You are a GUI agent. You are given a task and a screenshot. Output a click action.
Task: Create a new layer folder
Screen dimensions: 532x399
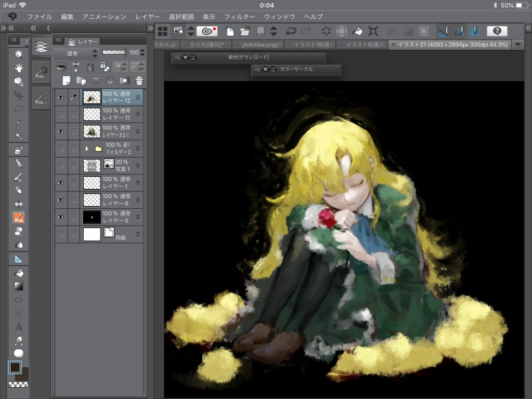tap(80, 80)
